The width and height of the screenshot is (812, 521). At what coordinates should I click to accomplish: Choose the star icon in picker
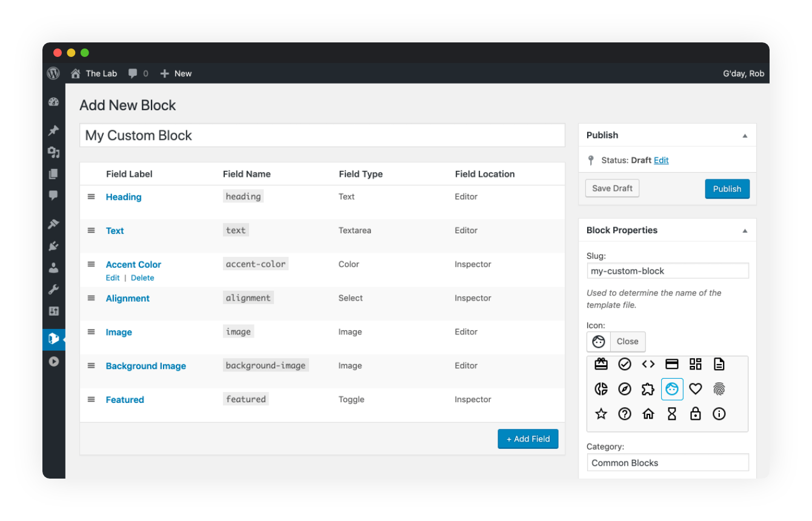(601, 414)
